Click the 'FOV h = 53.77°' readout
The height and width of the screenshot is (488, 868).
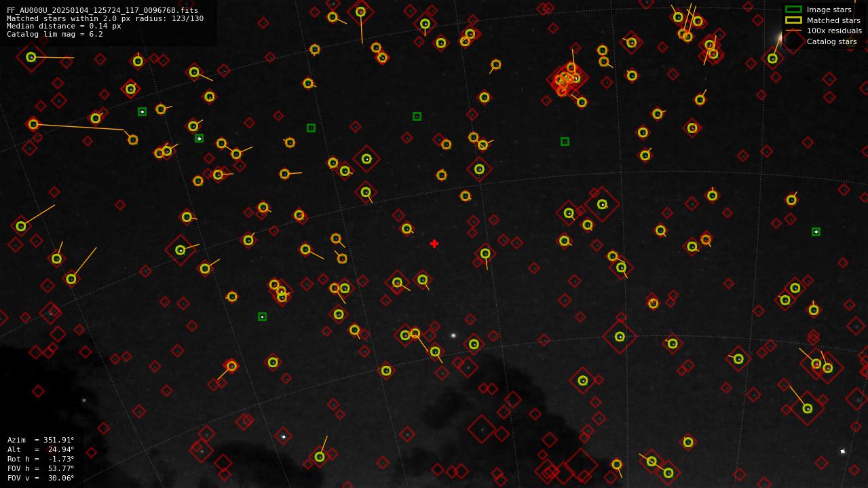41,468
